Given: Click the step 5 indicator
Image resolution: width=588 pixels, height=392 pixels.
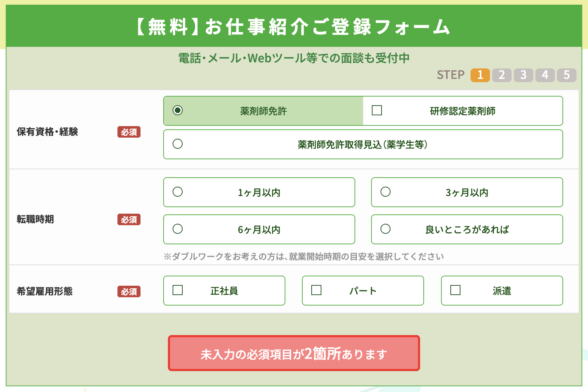Looking at the screenshot, I should click(566, 75).
